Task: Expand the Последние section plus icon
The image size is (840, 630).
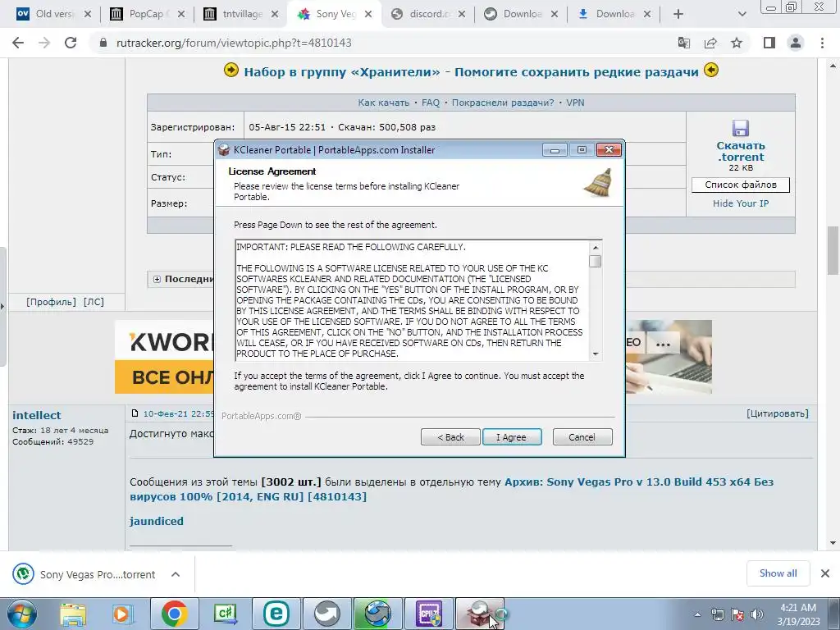Action: pos(157,279)
